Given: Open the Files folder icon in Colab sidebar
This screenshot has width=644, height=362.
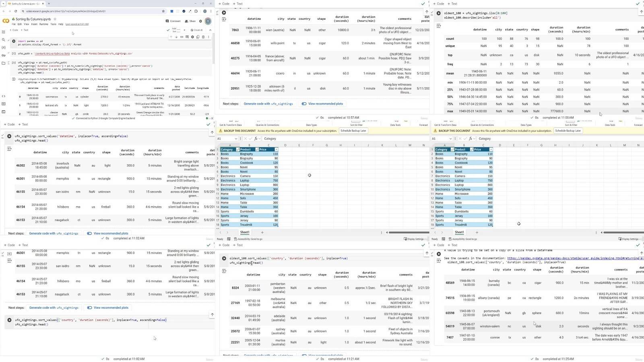Looking at the screenshot, I should pos(4,63).
